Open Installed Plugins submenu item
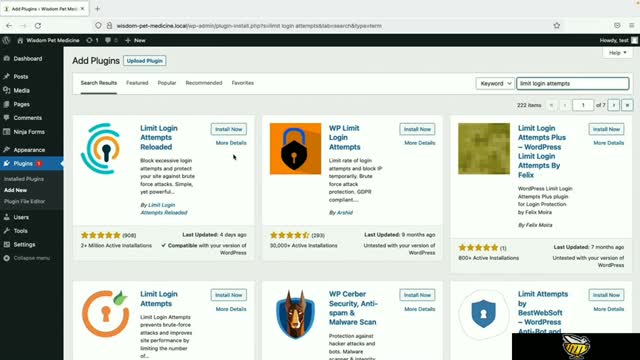Image resolution: width=640 pixels, height=360 pixels. click(x=24, y=179)
